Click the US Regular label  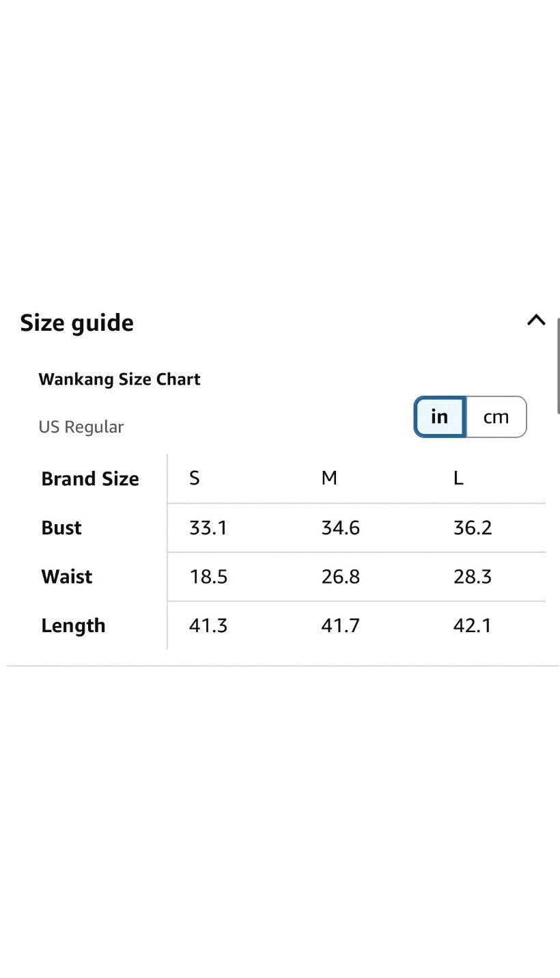coord(81,427)
